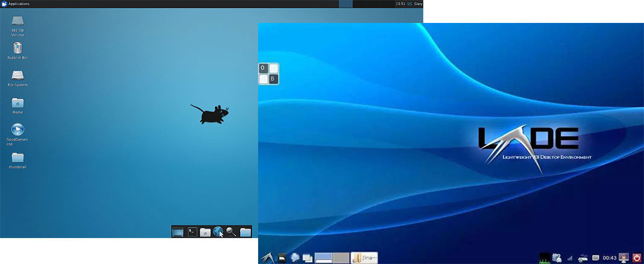Open the package update tray icon
This screenshot has height=264, width=644.
click(557, 258)
